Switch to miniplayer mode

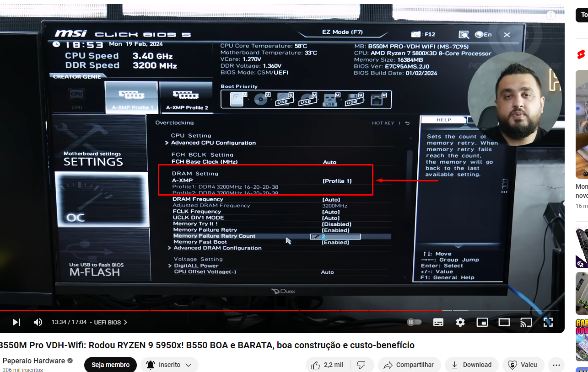click(482, 322)
